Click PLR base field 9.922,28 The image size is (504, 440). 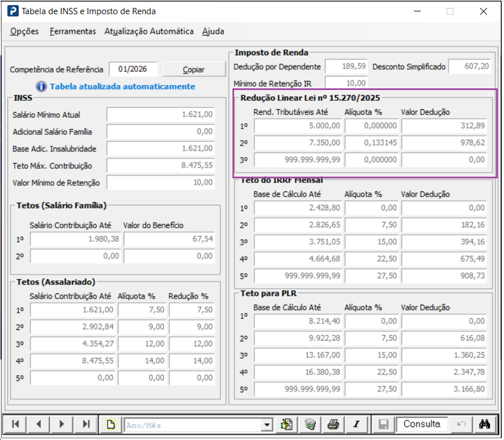tap(298, 338)
